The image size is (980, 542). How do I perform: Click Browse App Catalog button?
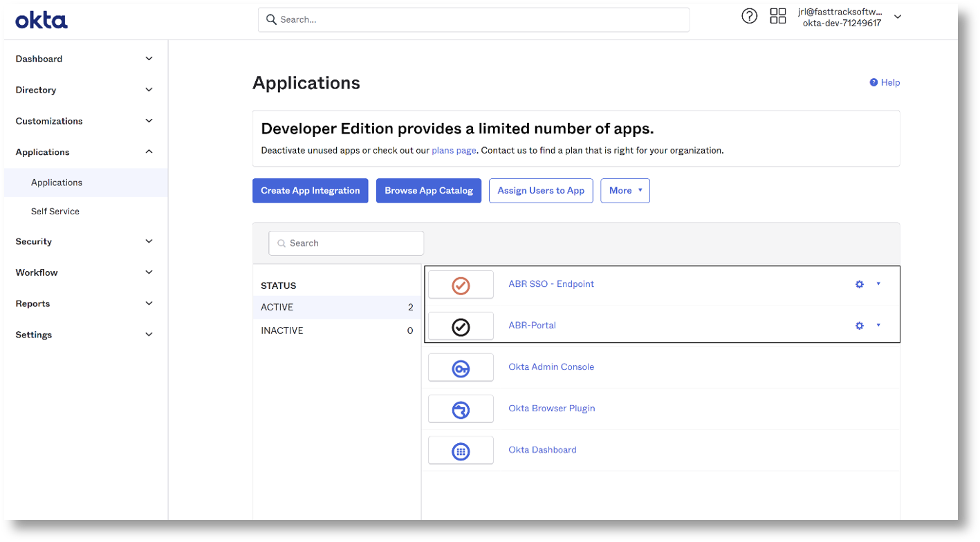tap(429, 191)
